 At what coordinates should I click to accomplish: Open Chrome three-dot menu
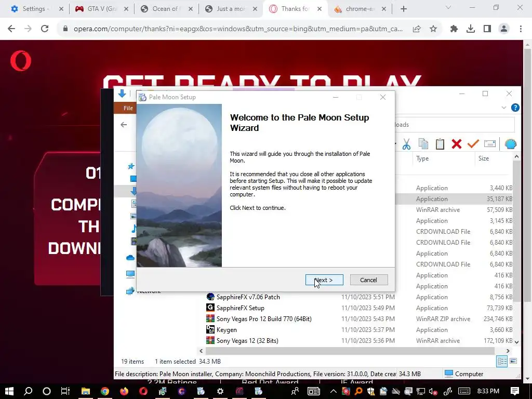tap(521, 29)
